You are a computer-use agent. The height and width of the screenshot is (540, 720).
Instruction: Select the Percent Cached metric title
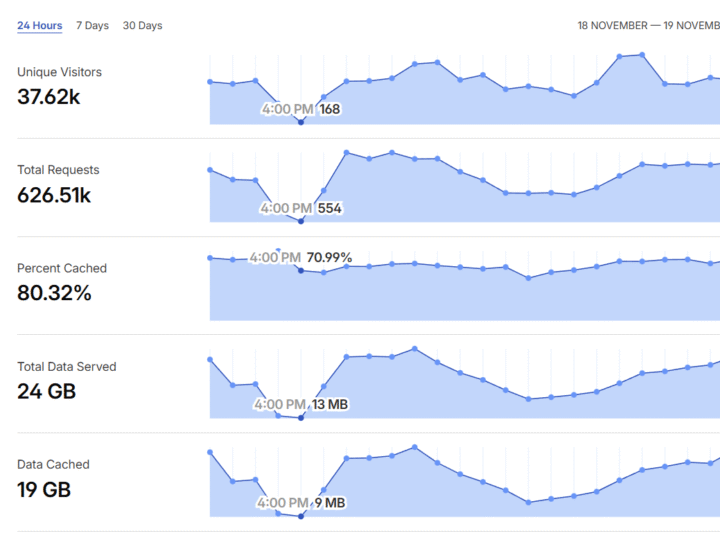pos(62,268)
